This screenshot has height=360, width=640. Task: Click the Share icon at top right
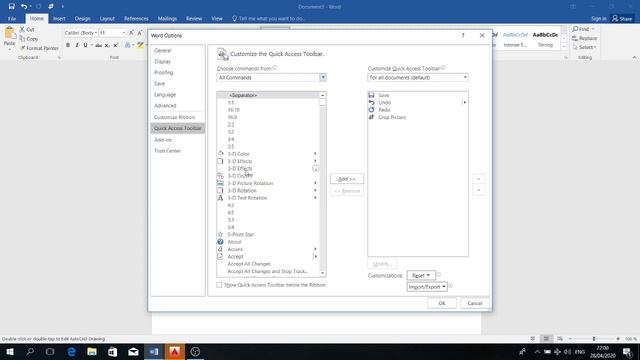click(615, 18)
